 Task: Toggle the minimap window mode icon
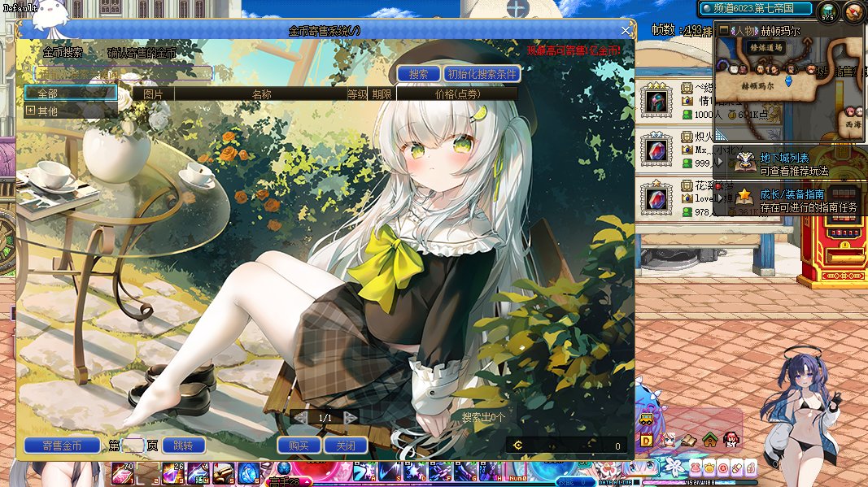click(723, 31)
